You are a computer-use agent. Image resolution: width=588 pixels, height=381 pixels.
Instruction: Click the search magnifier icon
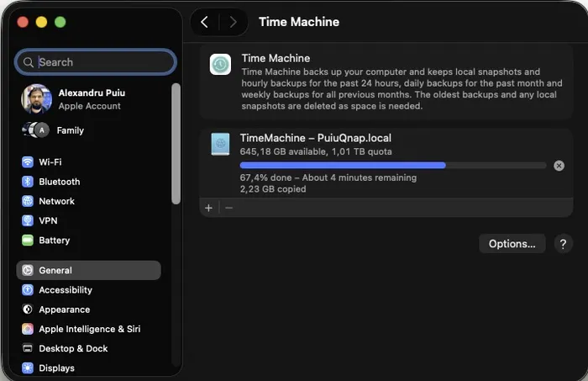(x=28, y=62)
